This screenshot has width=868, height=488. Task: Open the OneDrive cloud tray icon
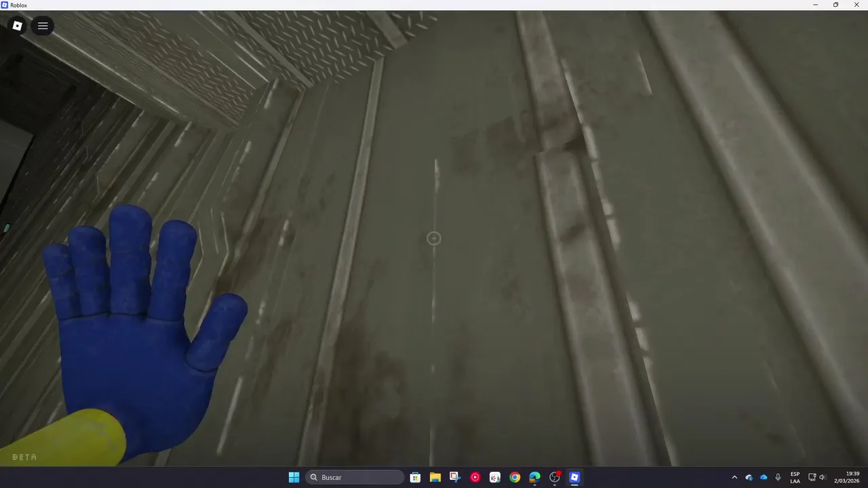coord(764,477)
